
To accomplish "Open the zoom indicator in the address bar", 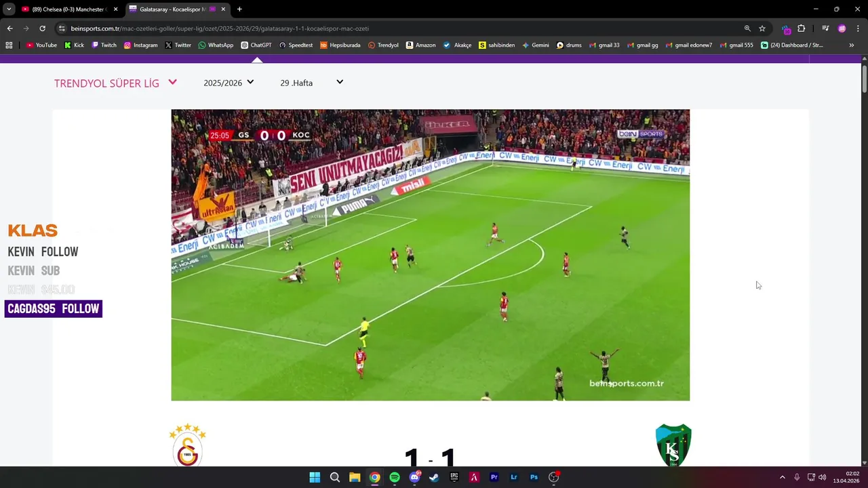I will 747,28.
